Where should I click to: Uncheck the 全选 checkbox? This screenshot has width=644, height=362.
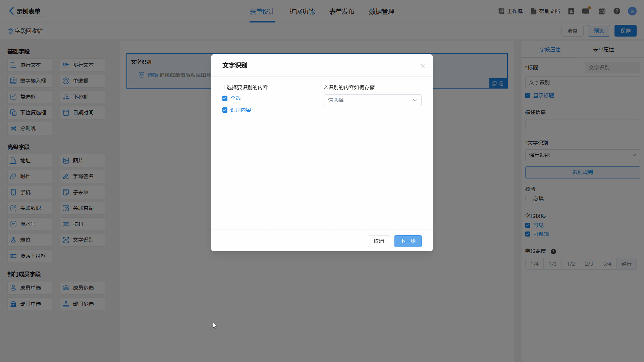click(225, 98)
